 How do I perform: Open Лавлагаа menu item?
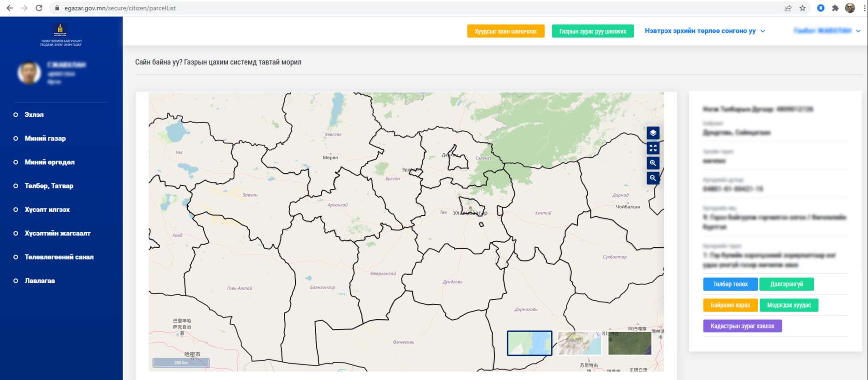40,281
